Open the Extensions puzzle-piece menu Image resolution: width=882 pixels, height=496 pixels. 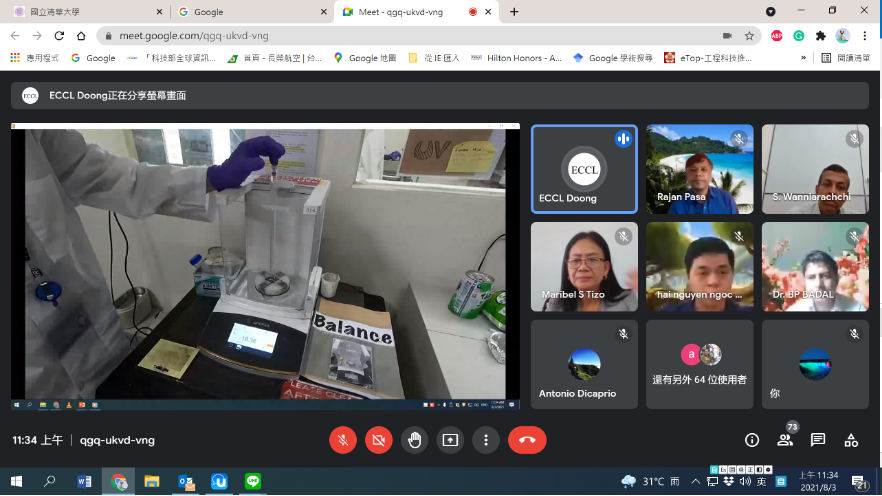(x=821, y=35)
